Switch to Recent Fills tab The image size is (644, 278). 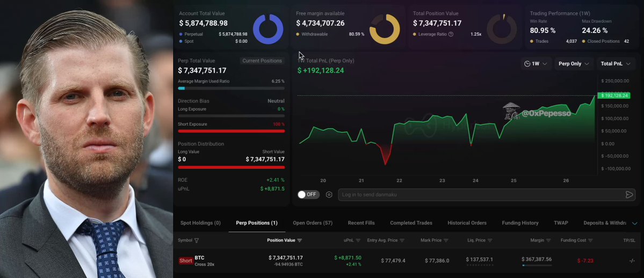click(x=361, y=223)
